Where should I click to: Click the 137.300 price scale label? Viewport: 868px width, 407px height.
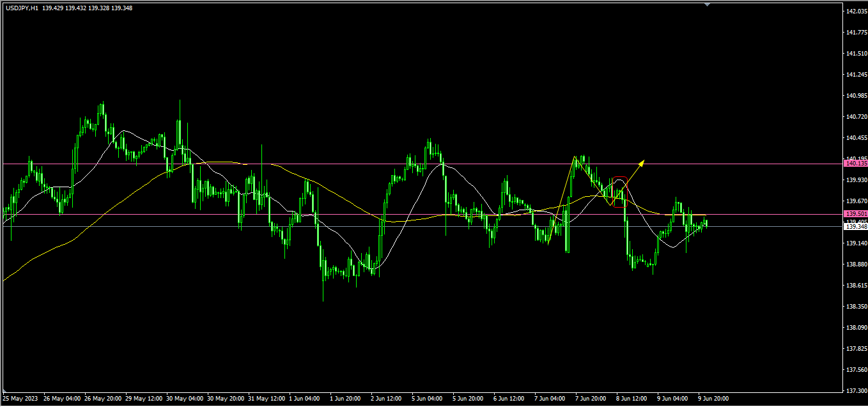[855, 390]
